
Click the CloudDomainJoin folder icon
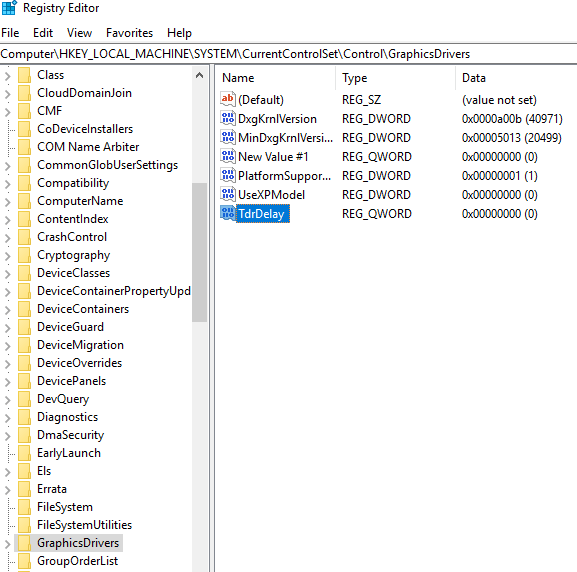click(25, 93)
